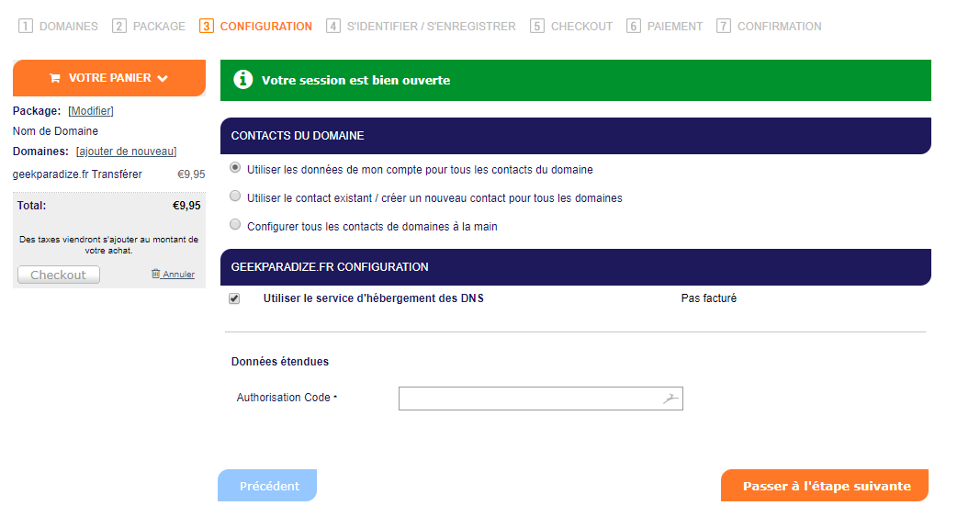Viewport: 980px width, 528px height.
Task: Focus the Authorisation Code input field
Action: coord(541,399)
